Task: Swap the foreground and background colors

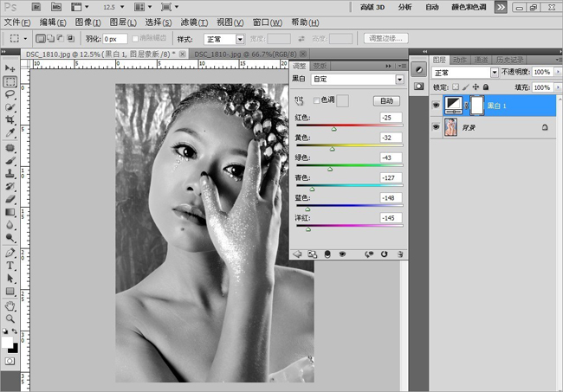Action: [15, 331]
